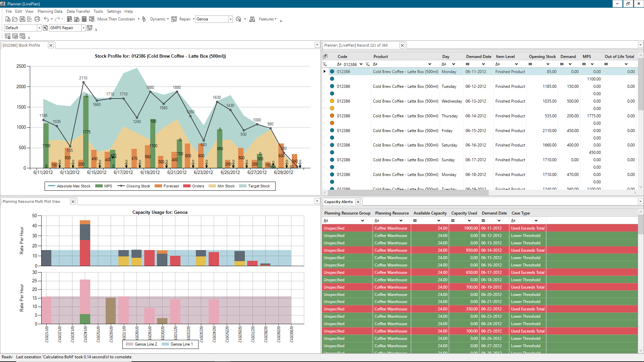Click the Print icon

pyautogui.click(x=37, y=19)
